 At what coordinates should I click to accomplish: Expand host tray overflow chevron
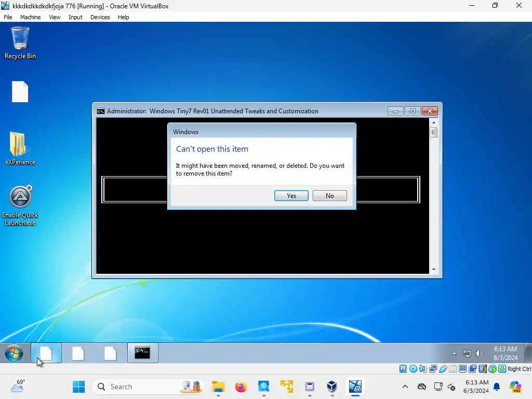pyautogui.click(x=405, y=387)
